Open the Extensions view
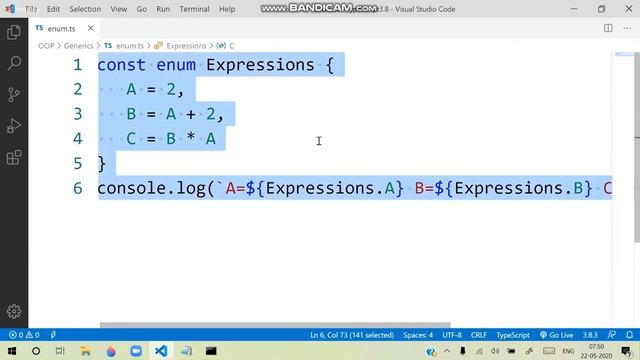Image resolution: width=640 pixels, height=360 pixels. (x=14, y=158)
